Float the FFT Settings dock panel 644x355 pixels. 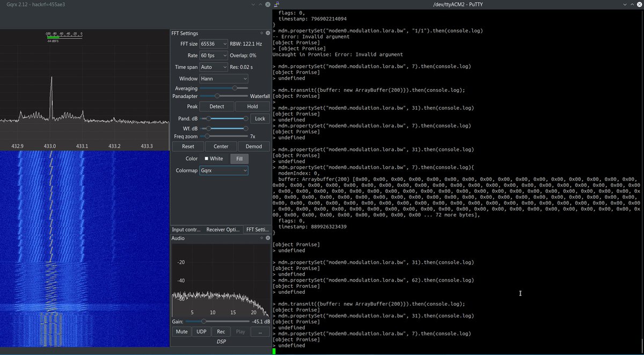(x=261, y=33)
